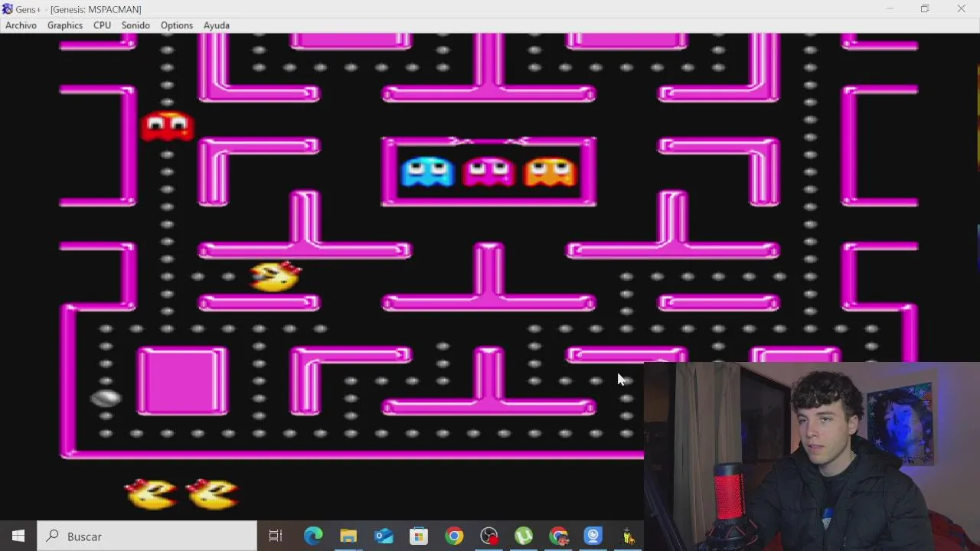
Task: Open Outlook from the taskbar
Action: tap(384, 536)
